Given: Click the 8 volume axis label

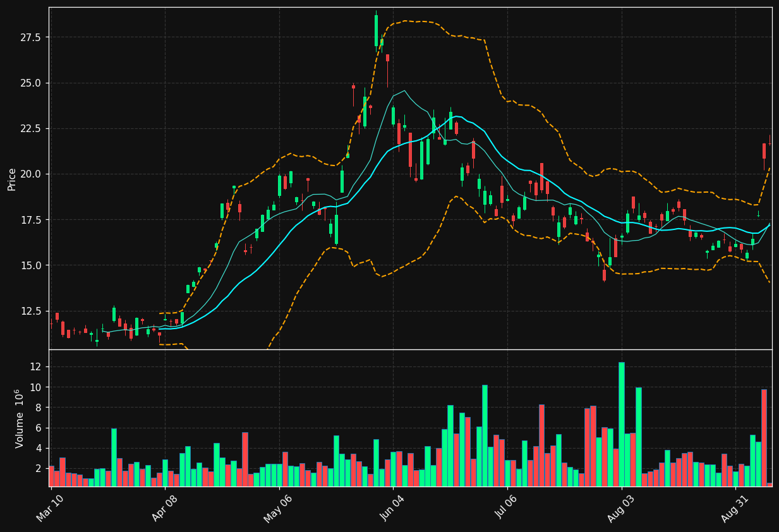Looking at the screenshot, I should coord(38,408).
